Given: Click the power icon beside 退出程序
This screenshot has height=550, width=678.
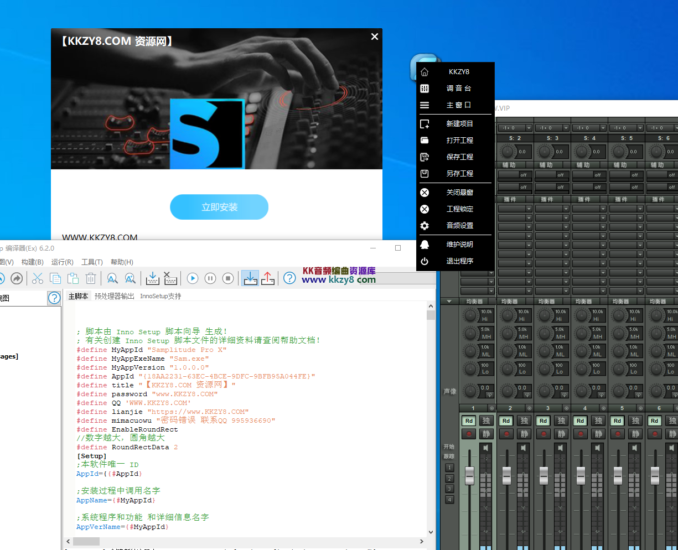Looking at the screenshot, I should click(x=425, y=261).
